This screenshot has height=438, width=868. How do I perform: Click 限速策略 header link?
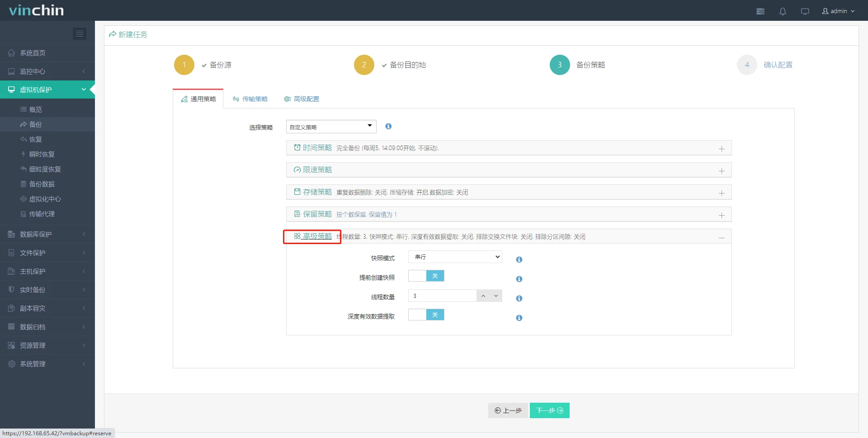313,170
